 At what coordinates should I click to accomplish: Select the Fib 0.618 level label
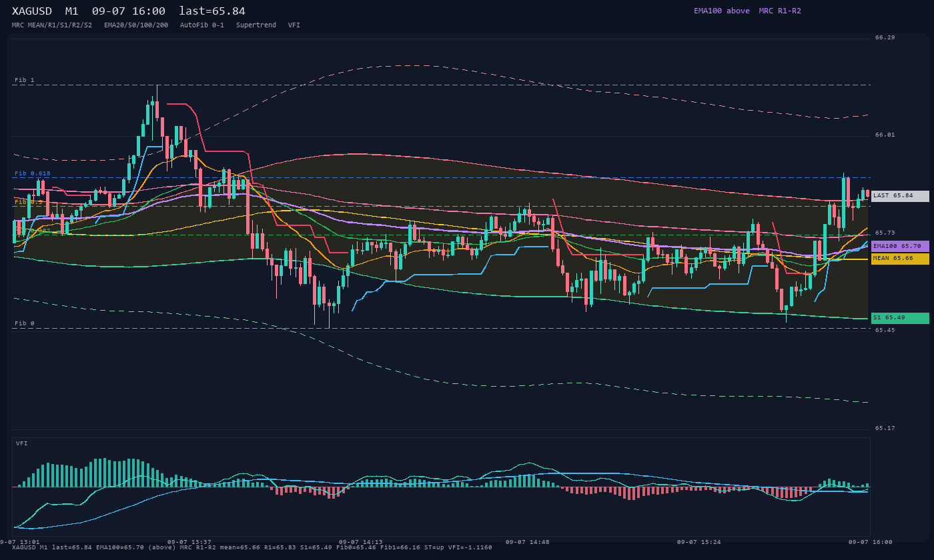point(33,173)
